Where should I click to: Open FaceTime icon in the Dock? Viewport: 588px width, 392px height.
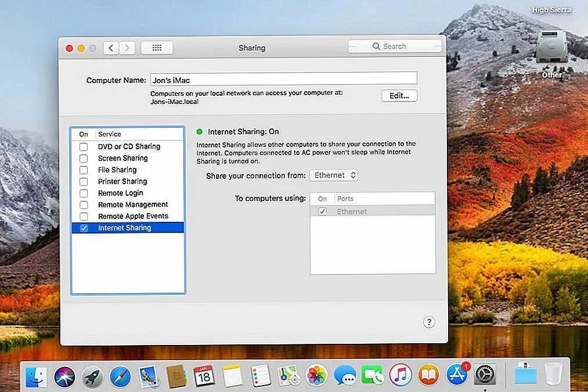click(372, 375)
